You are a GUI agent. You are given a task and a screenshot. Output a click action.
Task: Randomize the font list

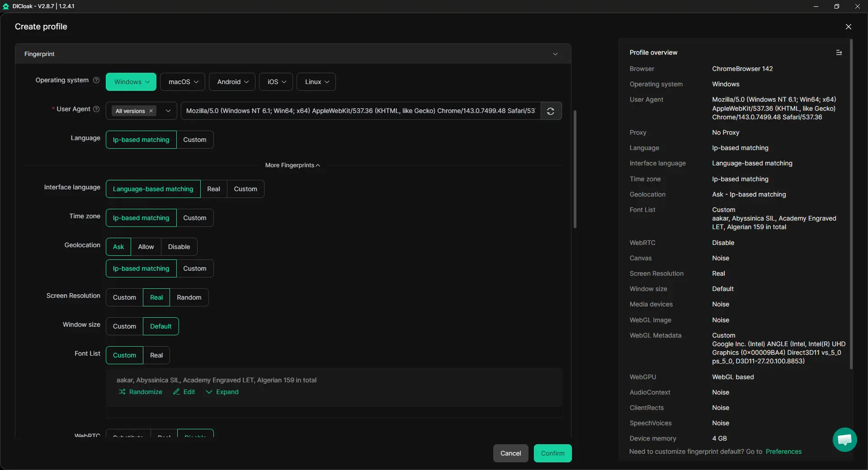[141, 392]
